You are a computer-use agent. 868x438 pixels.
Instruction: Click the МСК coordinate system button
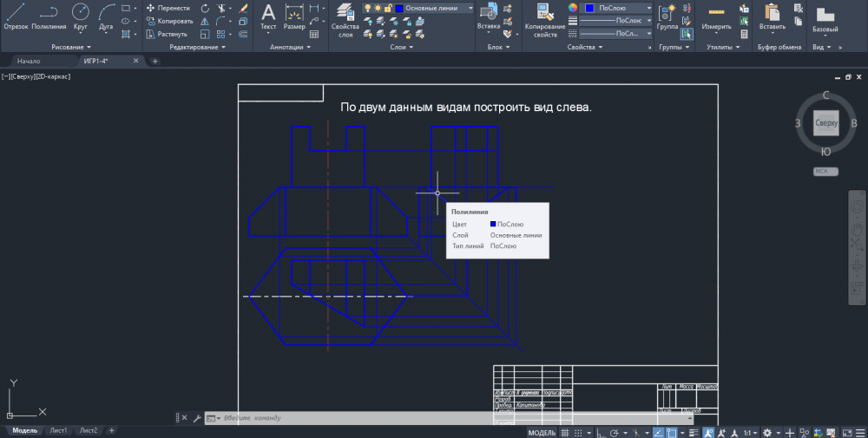click(x=825, y=172)
